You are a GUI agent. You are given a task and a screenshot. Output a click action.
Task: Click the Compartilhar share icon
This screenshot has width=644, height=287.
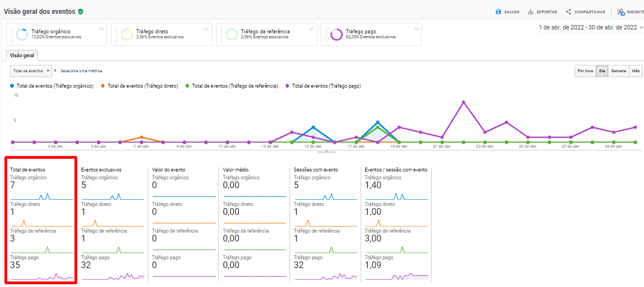click(568, 12)
